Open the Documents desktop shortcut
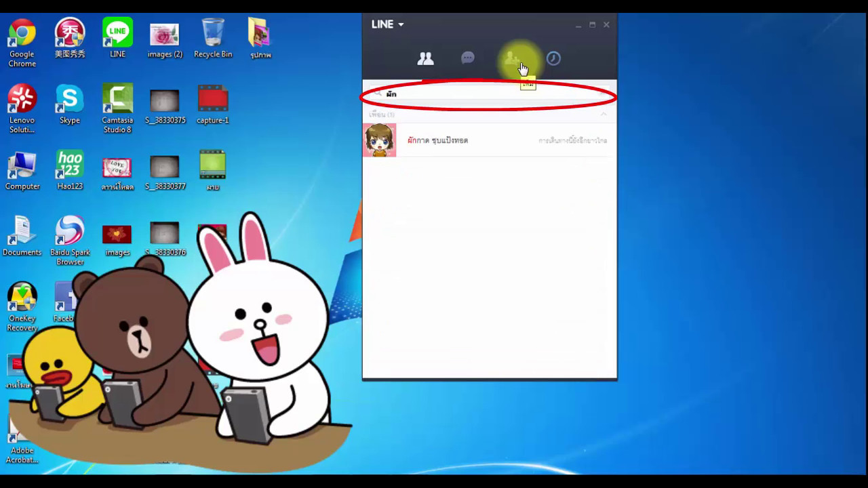The height and width of the screenshot is (488, 868). pos(22,237)
